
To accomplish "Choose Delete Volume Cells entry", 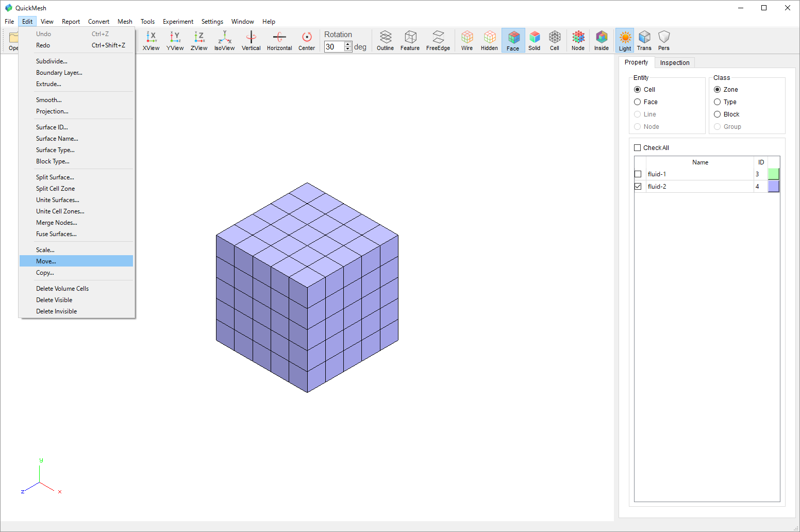I will 76,289.
